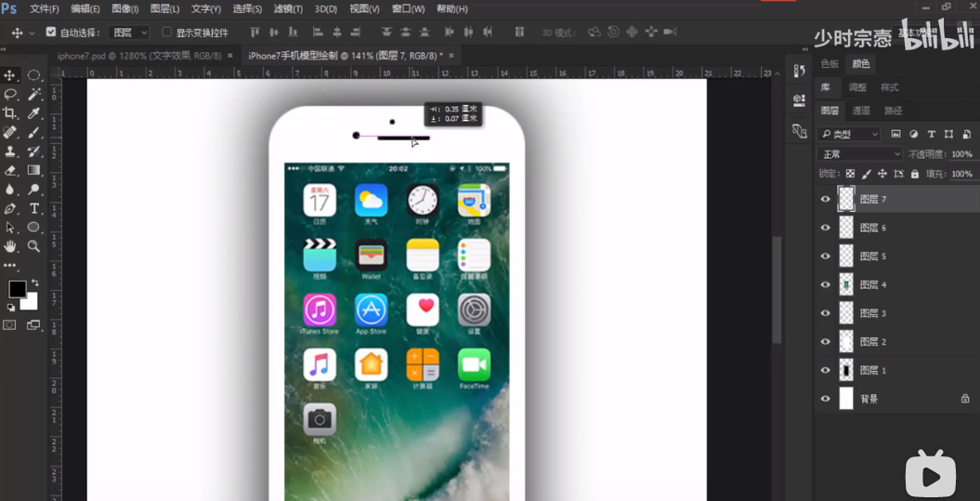Toggle Quick Mask mode
Image resolution: width=980 pixels, height=501 pixels.
click(9, 324)
